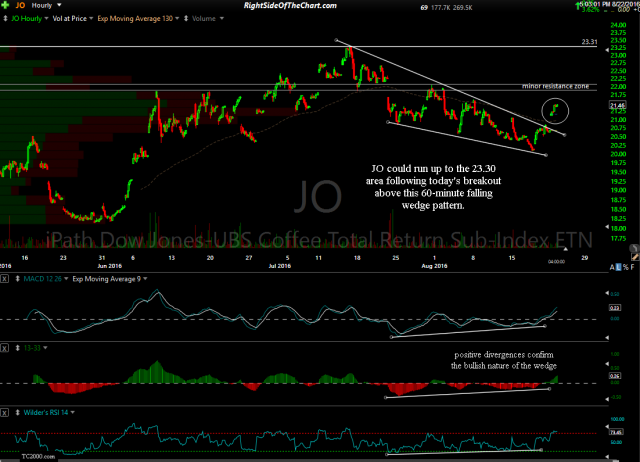
Task: Close the 13-33 histogram pane
Action: (x=4, y=348)
